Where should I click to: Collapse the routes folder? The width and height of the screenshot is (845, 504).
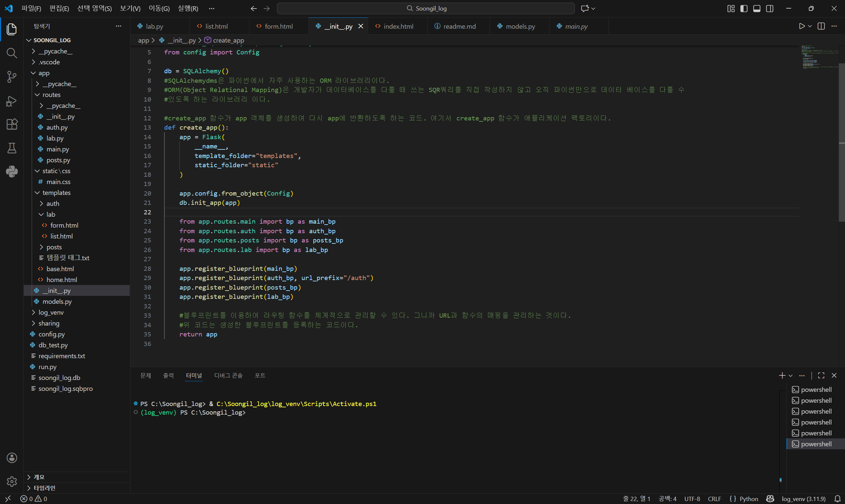(x=51, y=95)
